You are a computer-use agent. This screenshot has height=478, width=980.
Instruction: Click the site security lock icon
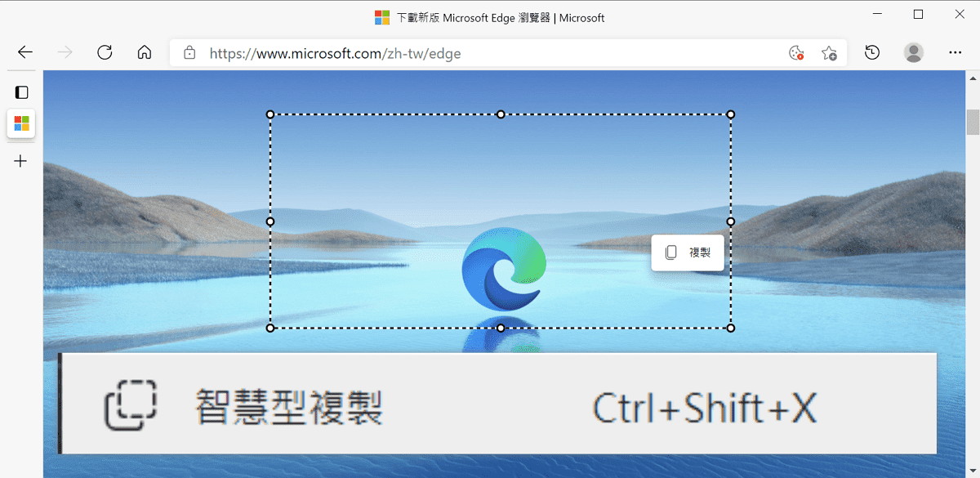point(189,52)
